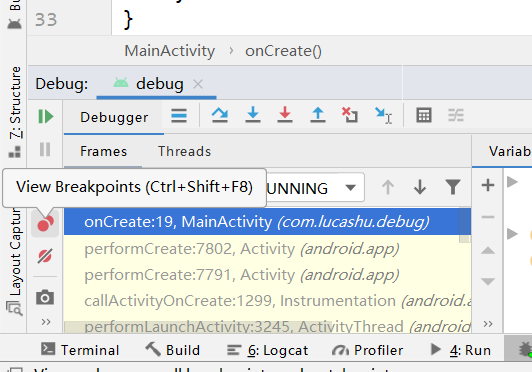Click the Step Out icon
The height and width of the screenshot is (372, 532).
(318, 115)
